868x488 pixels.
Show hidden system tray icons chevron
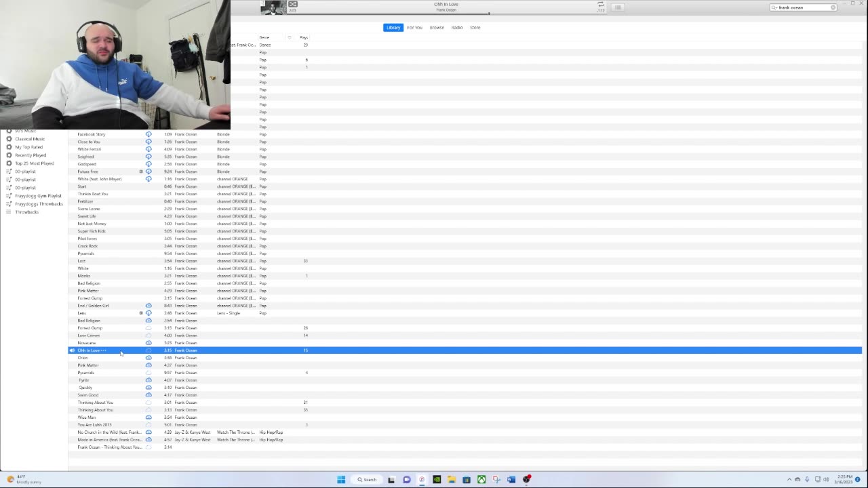(x=789, y=479)
